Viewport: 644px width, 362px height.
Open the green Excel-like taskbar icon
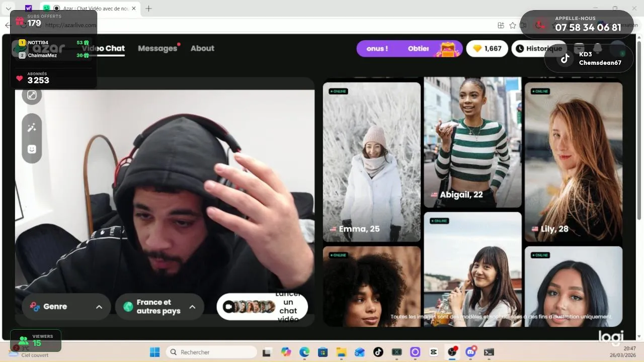coord(397,352)
